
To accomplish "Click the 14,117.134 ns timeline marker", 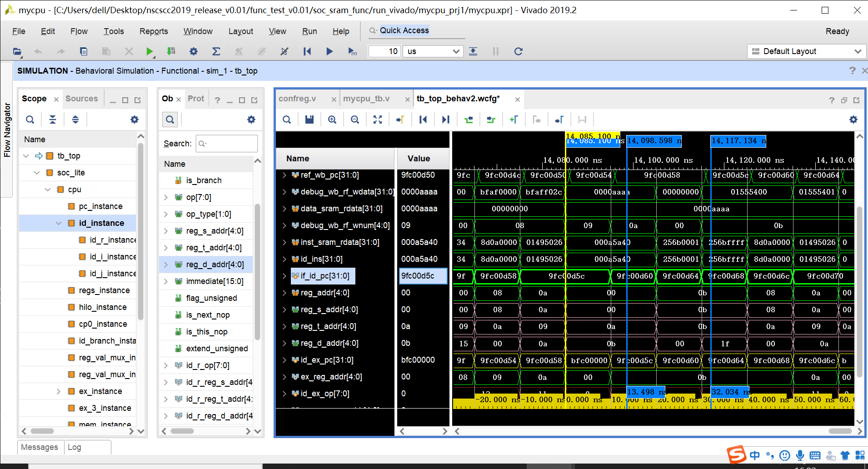I will pos(738,141).
